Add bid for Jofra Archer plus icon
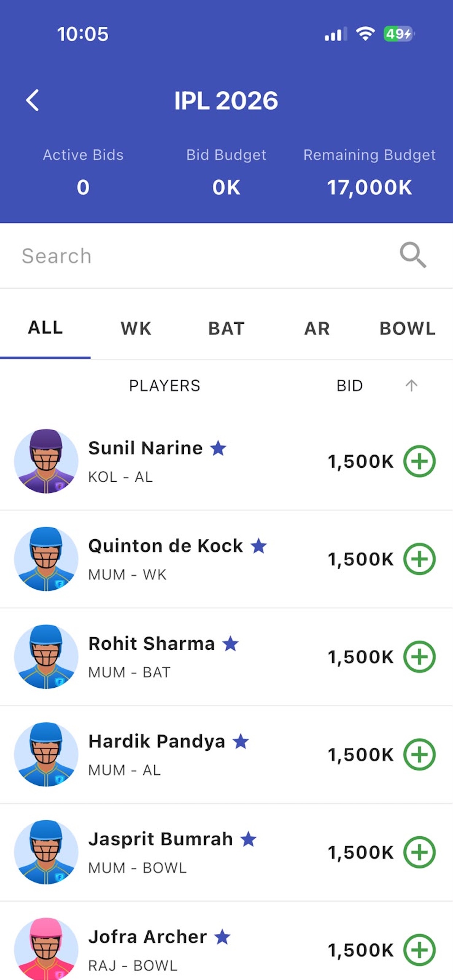 point(419,950)
